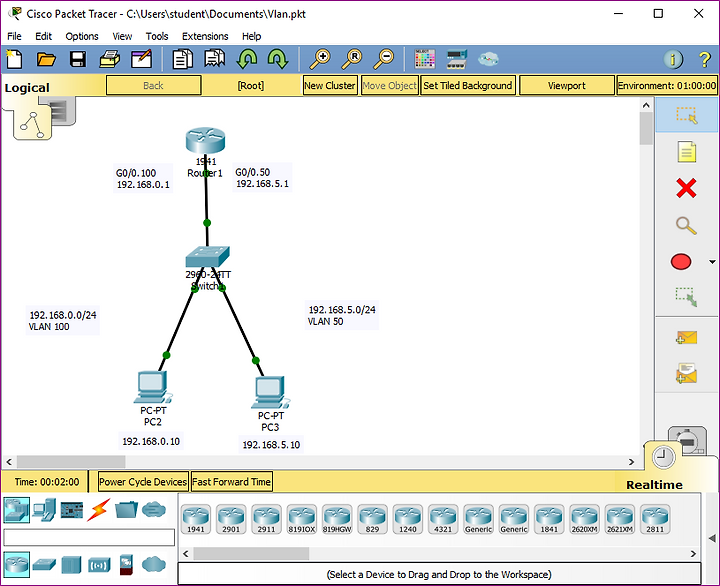720x586 pixels.
Task: Choose the red X Delete tool
Action: [686, 188]
